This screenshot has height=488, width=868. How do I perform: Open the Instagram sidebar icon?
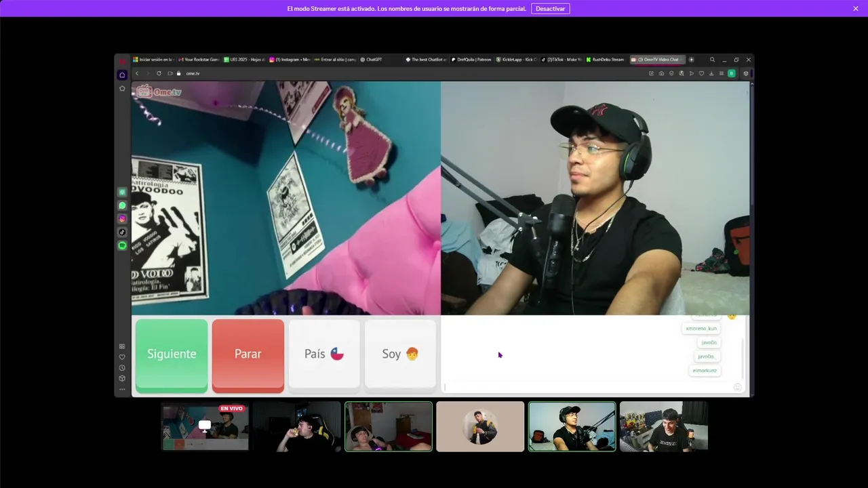click(122, 219)
